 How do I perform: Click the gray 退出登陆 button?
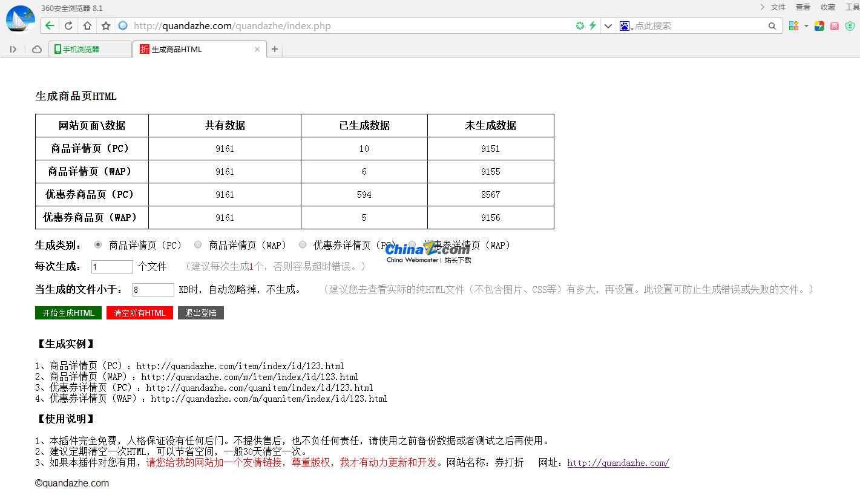[x=201, y=313]
